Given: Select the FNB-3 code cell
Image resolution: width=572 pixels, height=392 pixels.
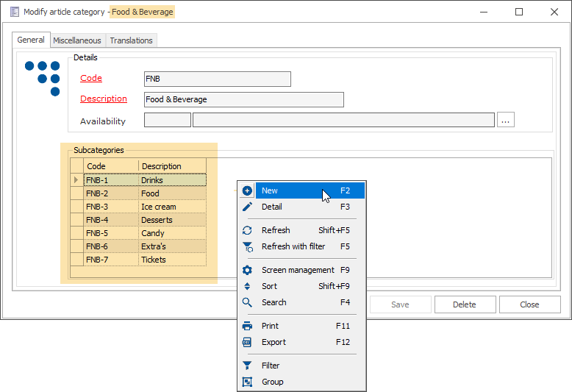Looking at the screenshot, I should [111, 207].
